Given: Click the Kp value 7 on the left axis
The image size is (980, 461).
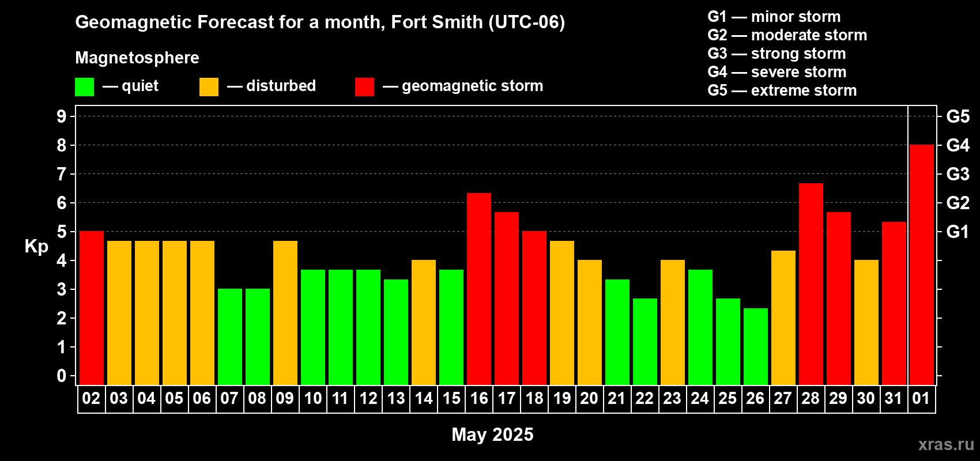Looking at the screenshot, I should [x=62, y=174].
